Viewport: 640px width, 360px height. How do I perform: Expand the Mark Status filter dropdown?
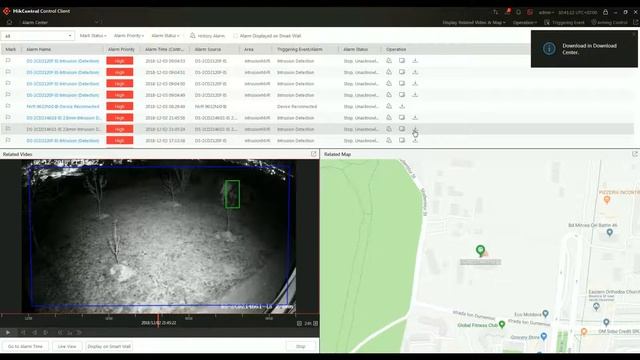93,36
